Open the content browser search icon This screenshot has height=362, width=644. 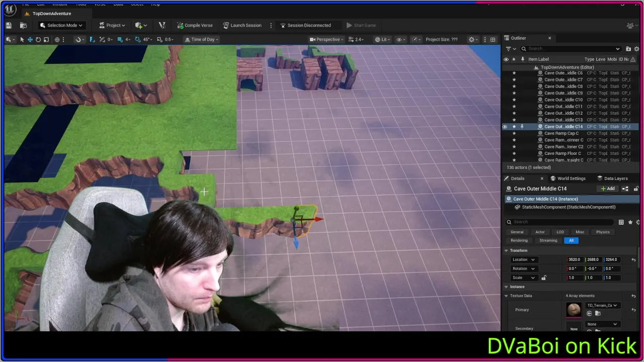(x=23, y=25)
